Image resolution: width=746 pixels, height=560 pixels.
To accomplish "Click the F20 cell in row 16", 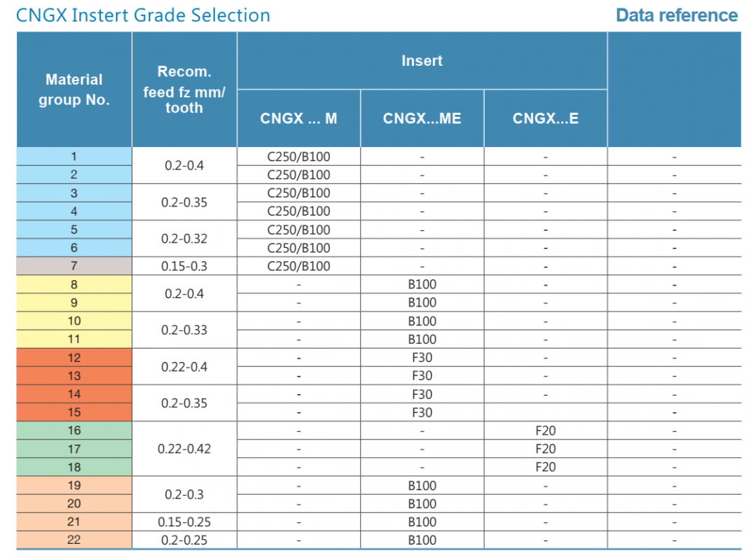I will (x=546, y=430).
